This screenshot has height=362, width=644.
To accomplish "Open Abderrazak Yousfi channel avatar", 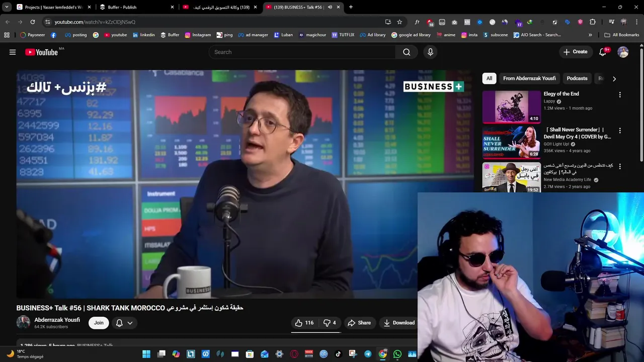I will tap(23, 323).
